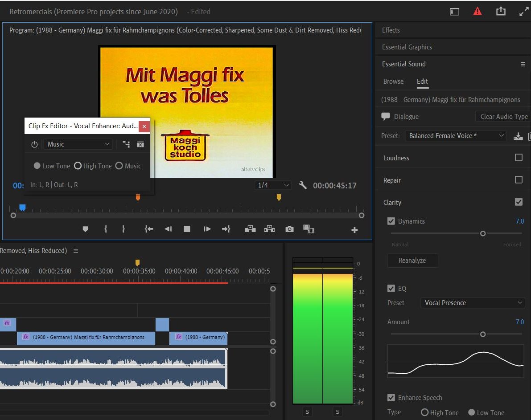531x420 pixels.
Task: Open the Essential Sound panel menu
Action: [x=523, y=64]
